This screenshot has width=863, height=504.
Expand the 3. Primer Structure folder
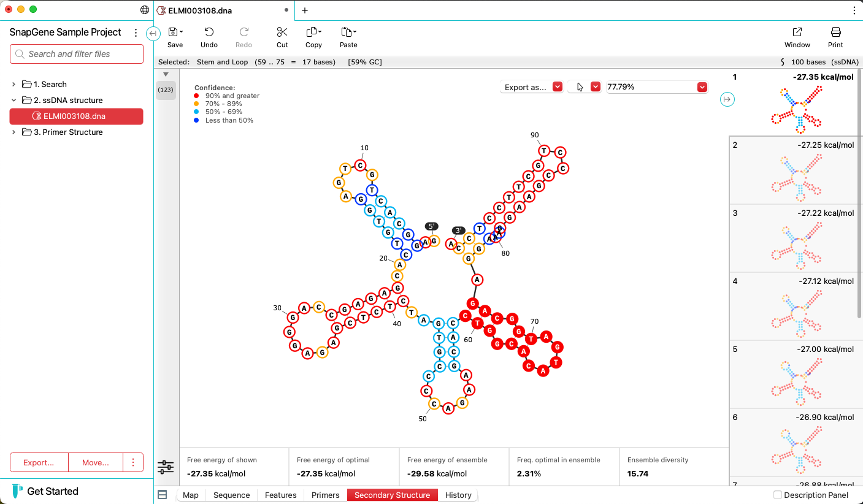tap(14, 132)
